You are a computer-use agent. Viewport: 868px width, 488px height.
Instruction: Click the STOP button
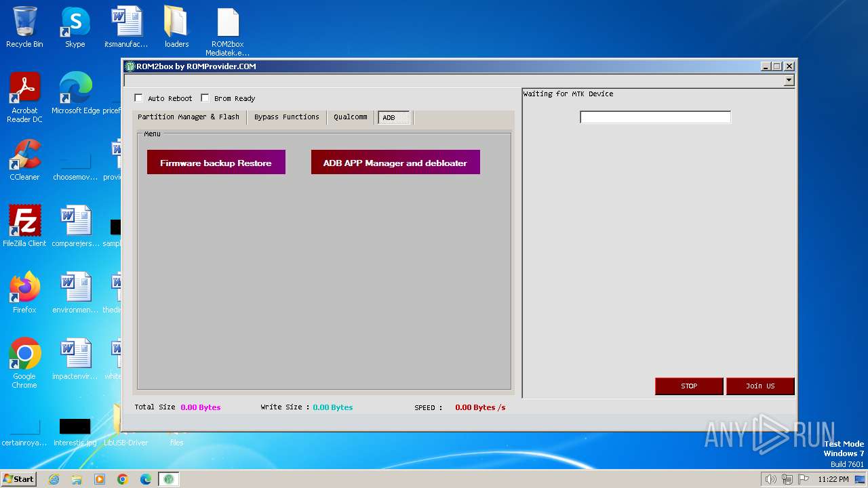tap(689, 386)
